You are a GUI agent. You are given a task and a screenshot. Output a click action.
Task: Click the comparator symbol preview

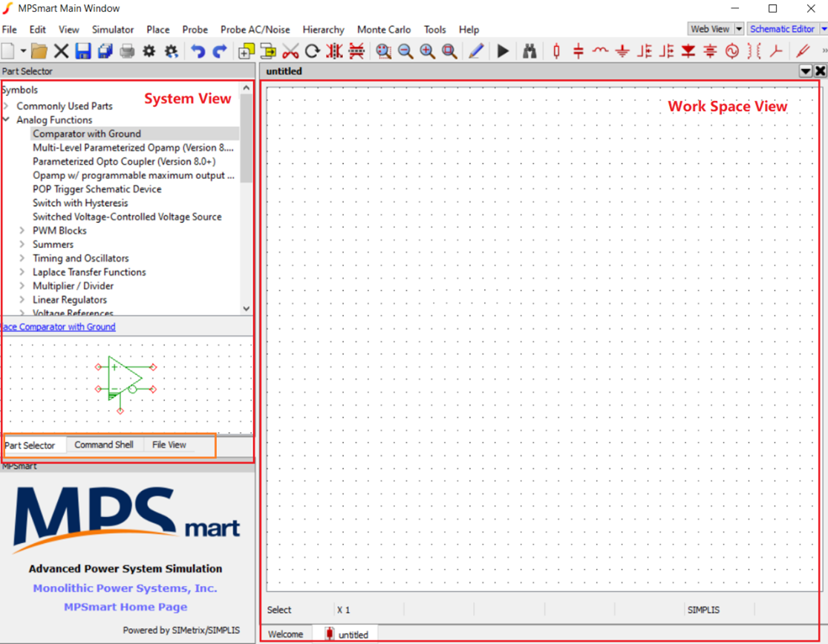point(125,384)
